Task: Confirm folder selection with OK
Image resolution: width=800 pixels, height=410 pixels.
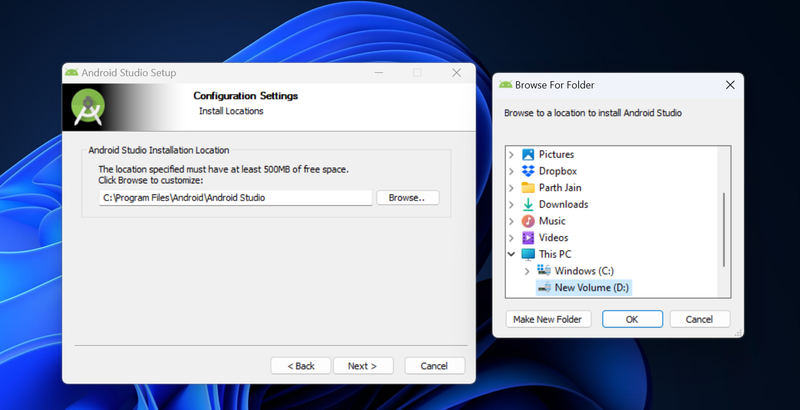Action: click(632, 319)
